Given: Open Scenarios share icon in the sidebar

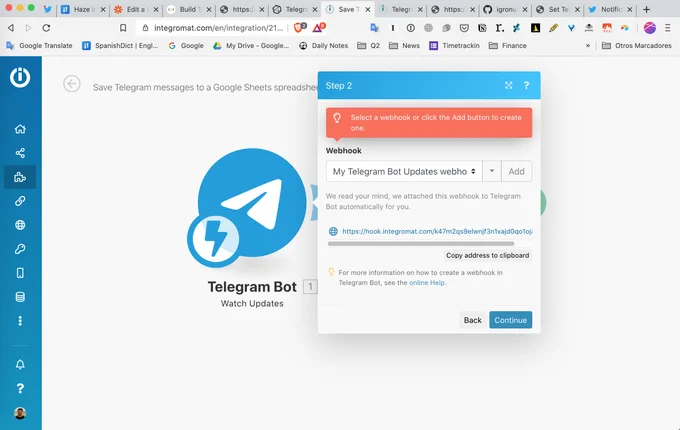Looking at the screenshot, I should pos(20,153).
